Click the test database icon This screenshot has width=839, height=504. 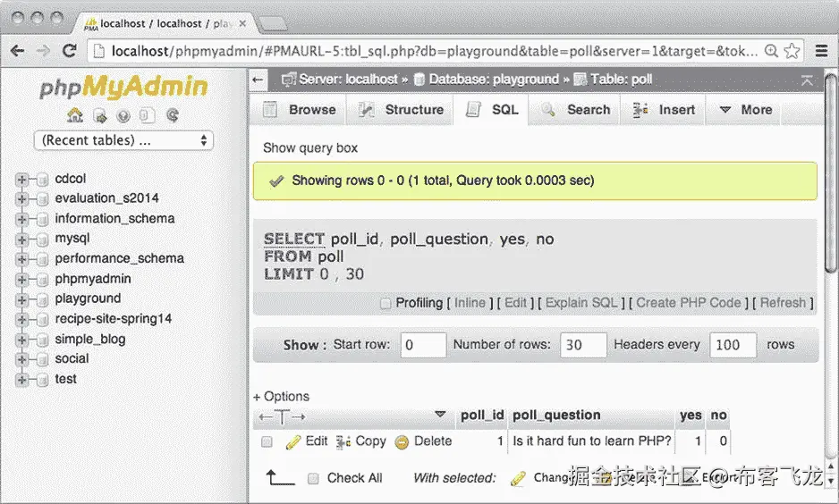click(43, 380)
